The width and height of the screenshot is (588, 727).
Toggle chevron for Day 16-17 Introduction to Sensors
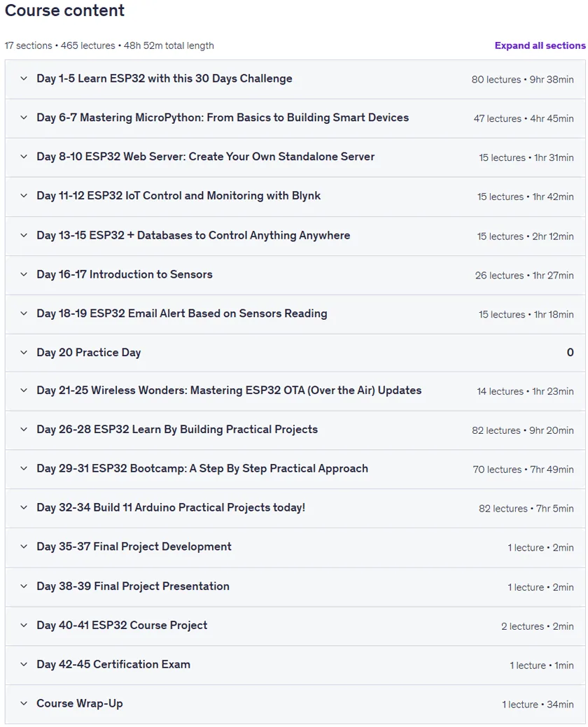click(x=24, y=274)
